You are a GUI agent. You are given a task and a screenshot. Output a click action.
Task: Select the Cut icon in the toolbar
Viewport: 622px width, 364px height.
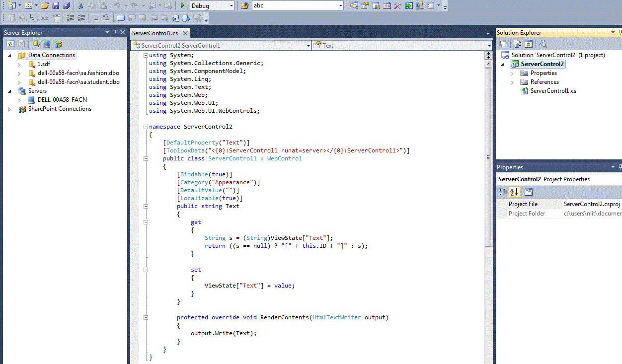click(x=81, y=5)
